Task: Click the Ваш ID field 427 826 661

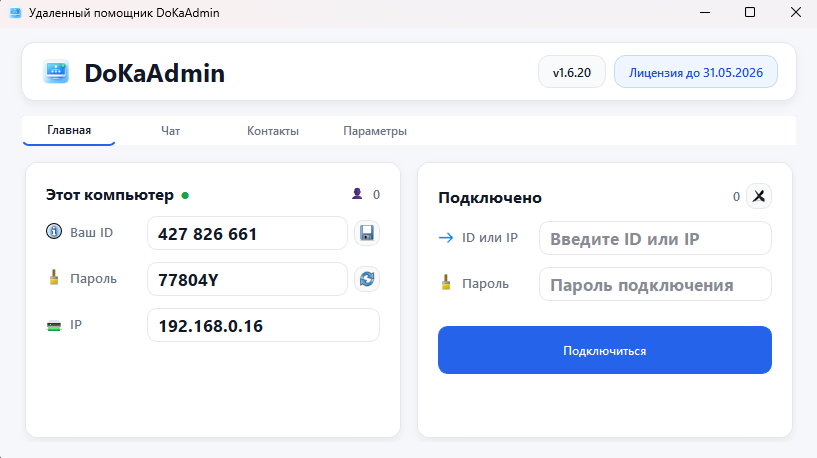Action: tap(247, 233)
